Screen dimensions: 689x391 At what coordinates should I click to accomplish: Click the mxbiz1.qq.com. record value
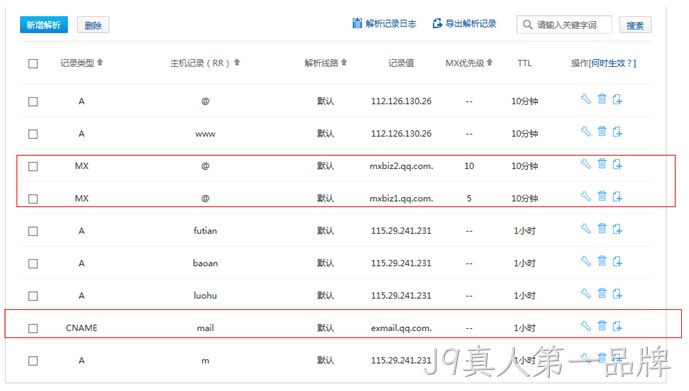pos(401,199)
